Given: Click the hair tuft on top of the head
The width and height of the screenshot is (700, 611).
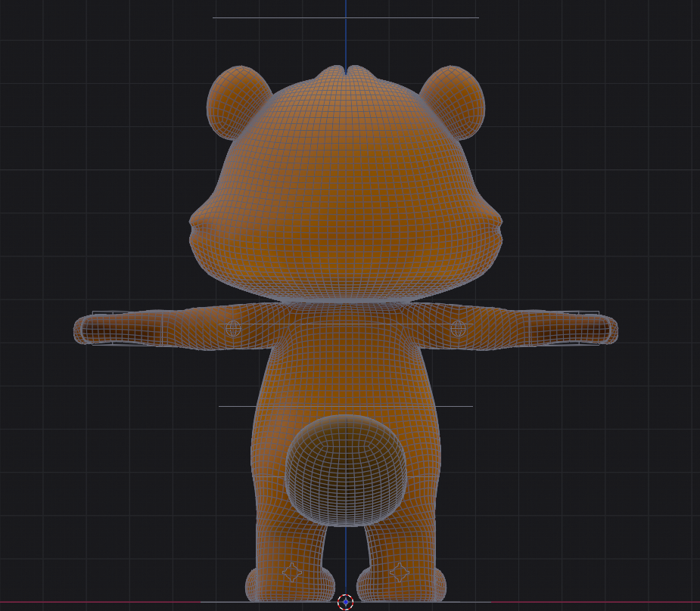Looking at the screenshot, I should click(x=346, y=73).
